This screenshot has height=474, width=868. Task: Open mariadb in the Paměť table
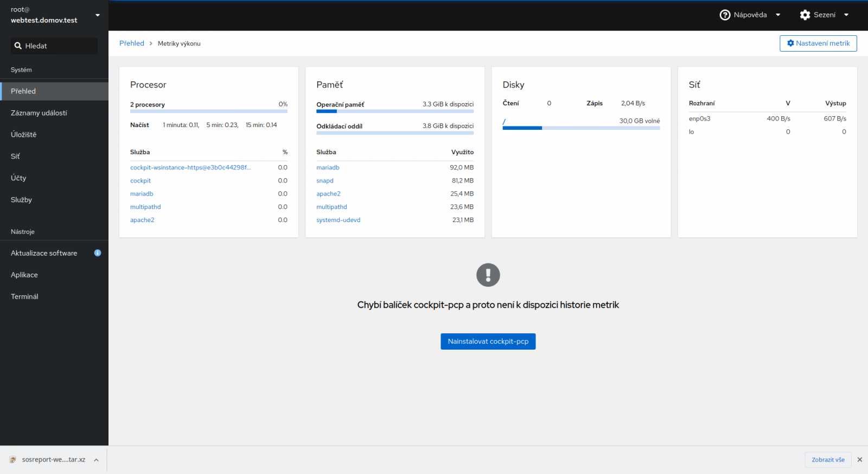(x=328, y=168)
